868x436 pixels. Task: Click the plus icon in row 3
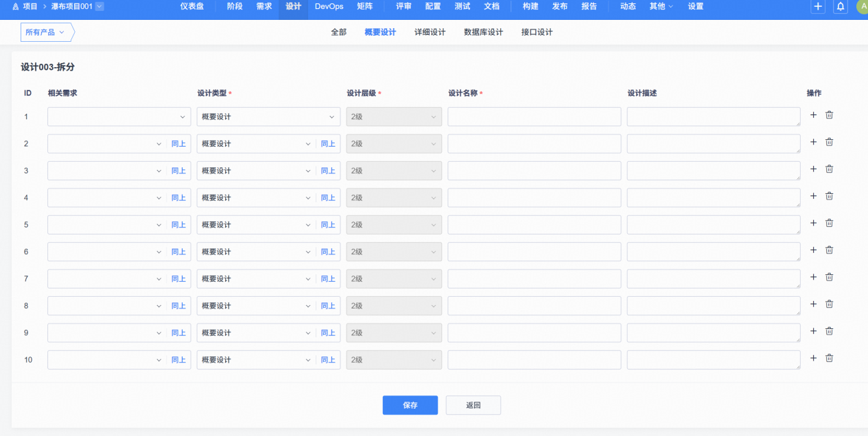click(813, 169)
